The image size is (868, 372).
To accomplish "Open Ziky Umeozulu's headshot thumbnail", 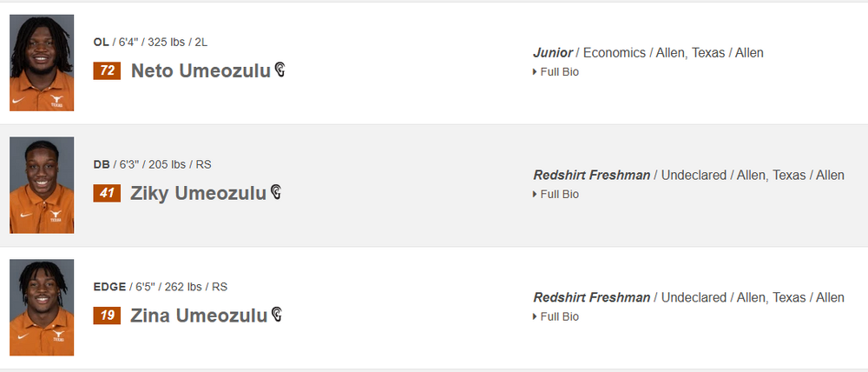I will point(42,185).
